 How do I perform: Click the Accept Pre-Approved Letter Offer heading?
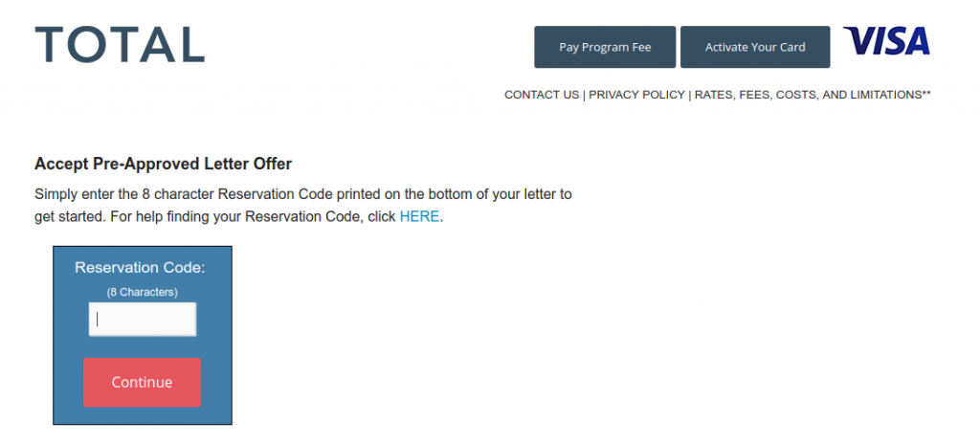163,164
